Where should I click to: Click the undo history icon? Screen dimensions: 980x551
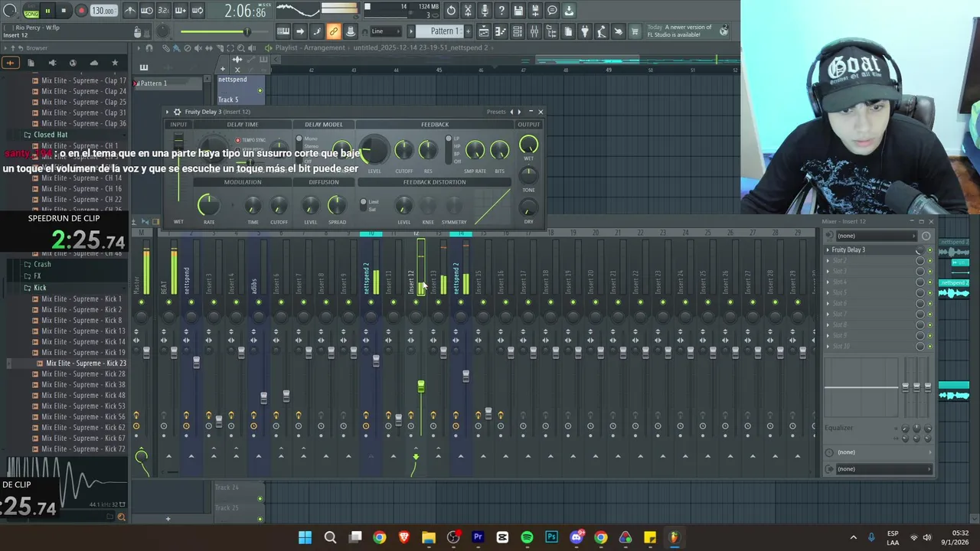click(451, 11)
